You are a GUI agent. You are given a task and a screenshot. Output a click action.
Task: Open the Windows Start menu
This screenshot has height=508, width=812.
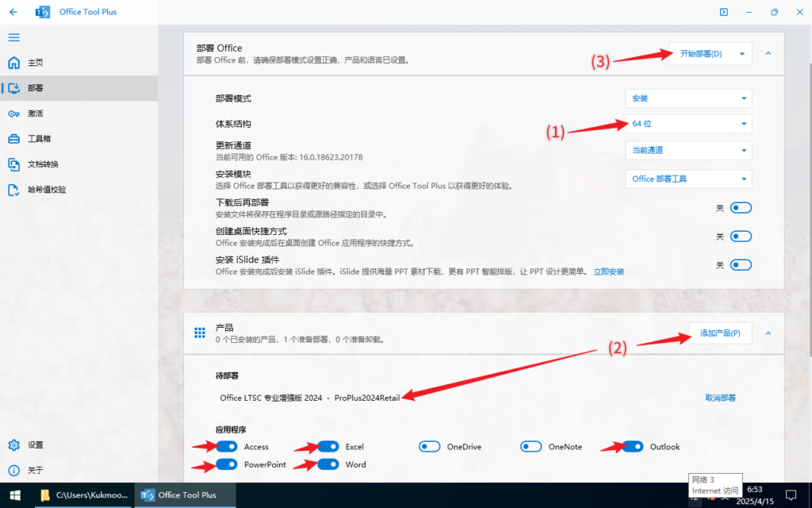pyautogui.click(x=15, y=495)
